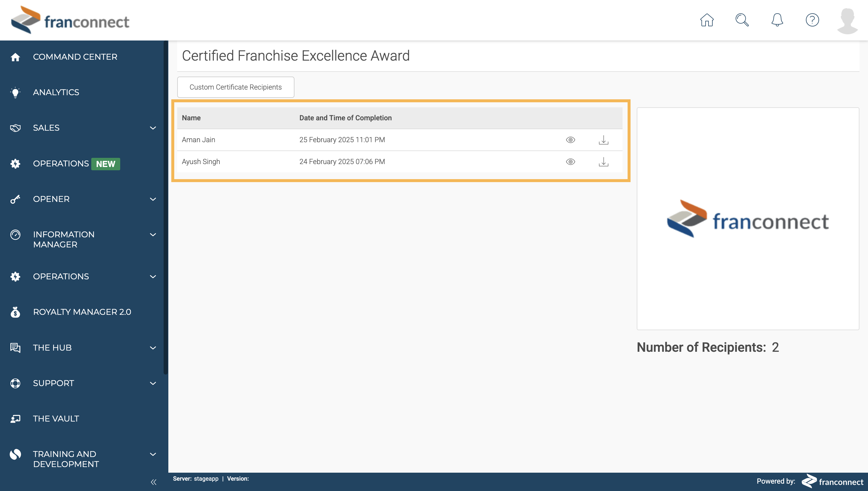View Ayush Singh's certificate via eye icon
Image resolution: width=868 pixels, height=491 pixels.
570,161
